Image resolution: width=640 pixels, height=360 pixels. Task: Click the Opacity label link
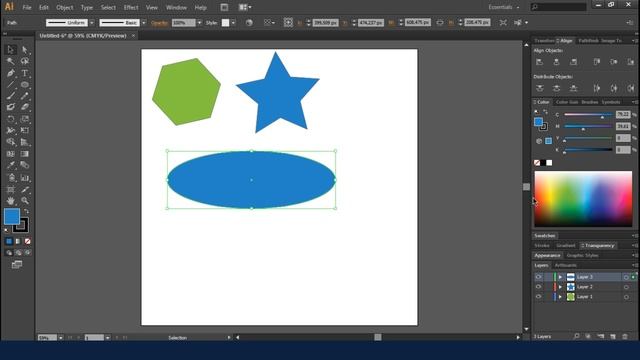pos(160,23)
